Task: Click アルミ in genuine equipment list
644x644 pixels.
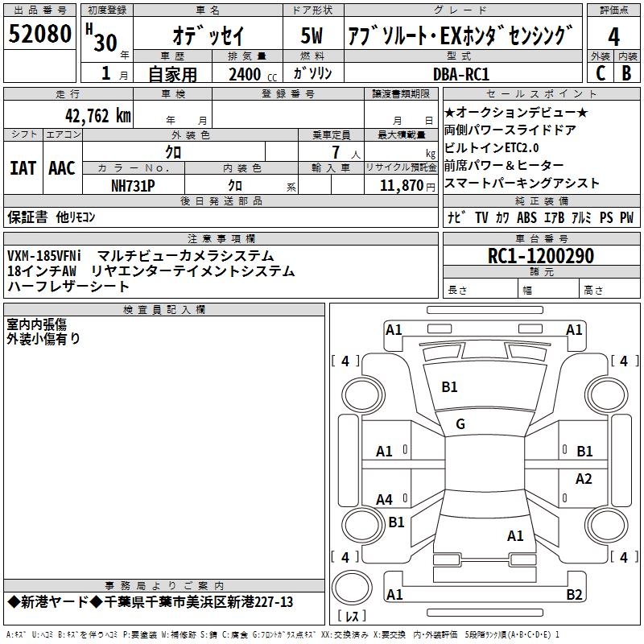Action: tap(581, 217)
